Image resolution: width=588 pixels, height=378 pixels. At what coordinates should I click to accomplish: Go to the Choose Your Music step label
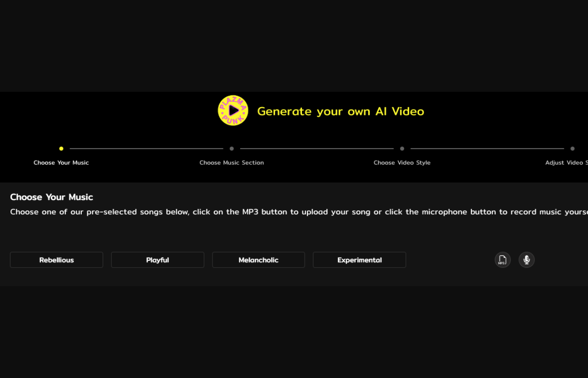[61, 163]
